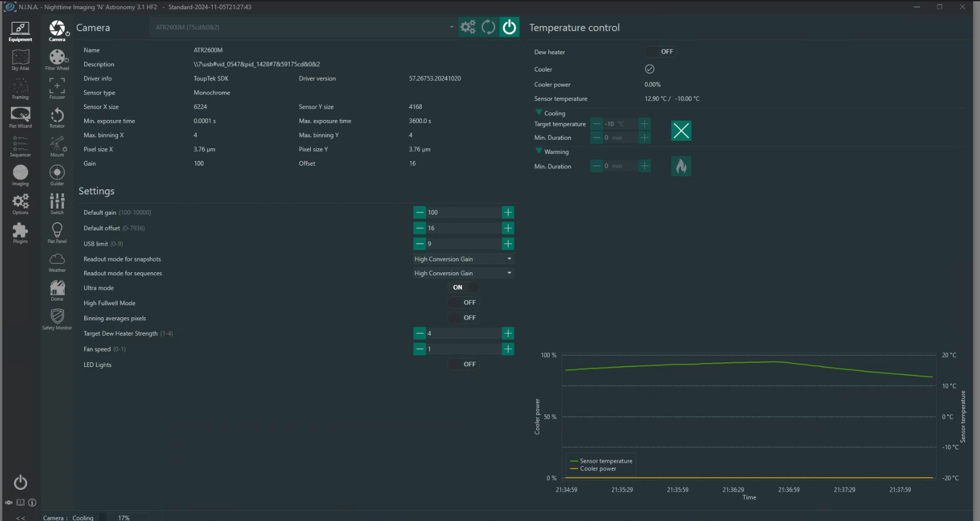The width and height of the screenshot is (980, 521).
Task: Click the Default gain input field
Action: pos(463,212)
